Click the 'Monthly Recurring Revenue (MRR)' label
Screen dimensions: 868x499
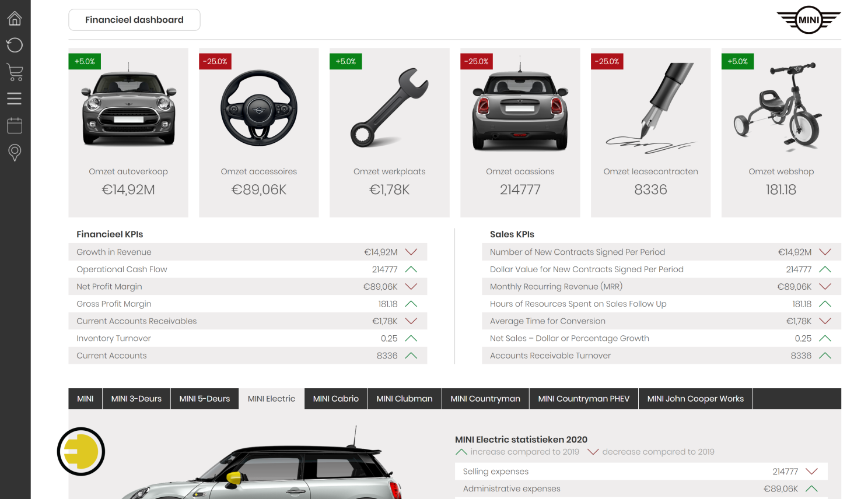556,286
